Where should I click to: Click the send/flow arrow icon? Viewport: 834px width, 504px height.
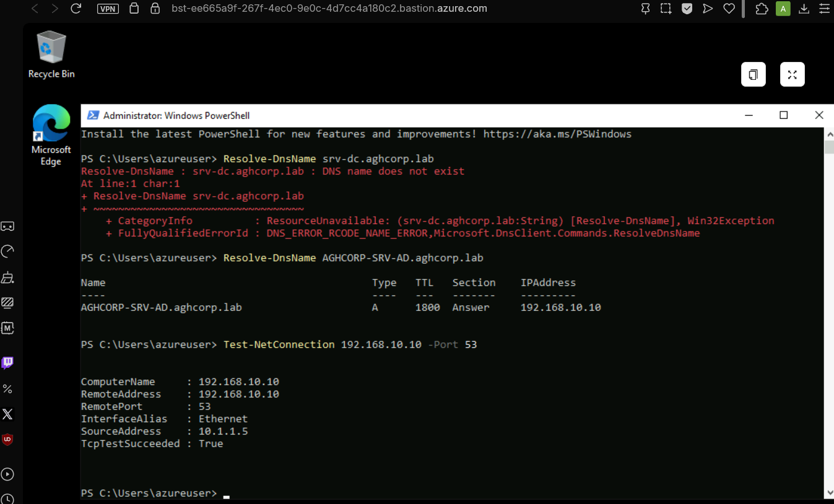(x=708, y=9)
